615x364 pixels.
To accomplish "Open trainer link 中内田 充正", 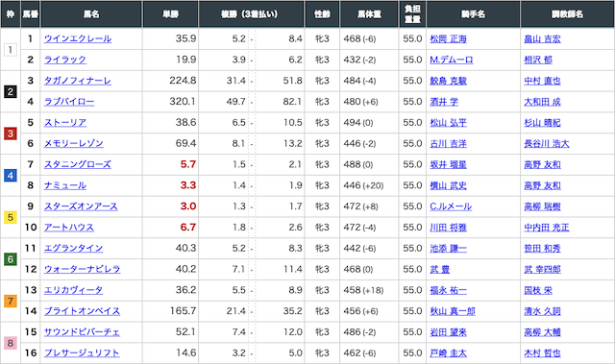I will coord(547,228).
